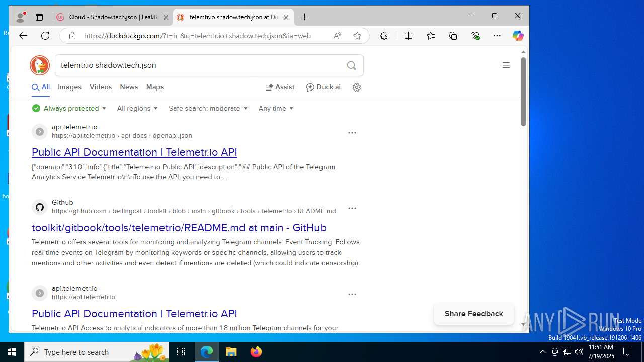644x362 pixels.
Task: Switch to Maps tab
Action: [155, 87]
